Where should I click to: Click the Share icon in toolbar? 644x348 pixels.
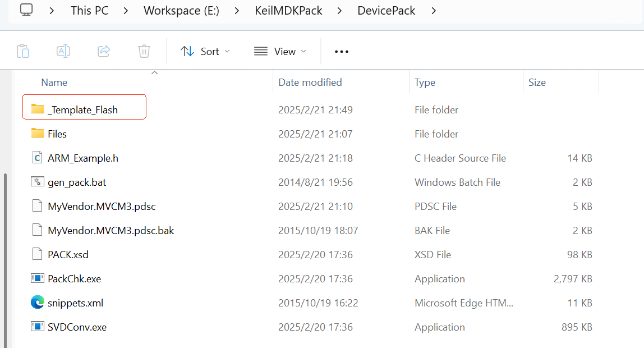coord(104,51)
